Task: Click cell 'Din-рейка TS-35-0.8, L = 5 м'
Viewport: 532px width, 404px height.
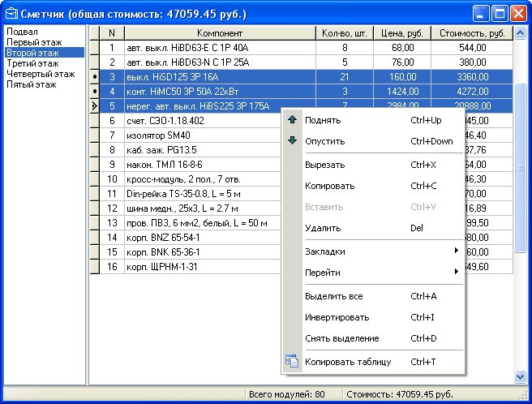Action: tap(203, 194)
